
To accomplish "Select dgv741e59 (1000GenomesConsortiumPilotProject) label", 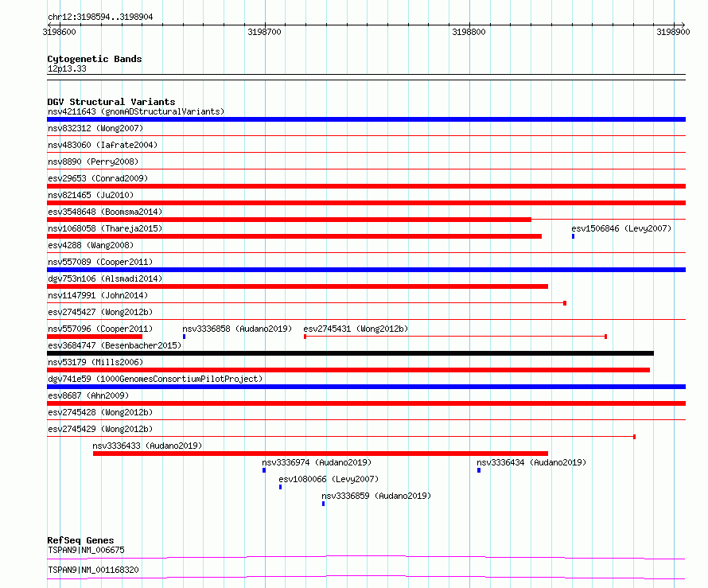I will click(155, 379).
